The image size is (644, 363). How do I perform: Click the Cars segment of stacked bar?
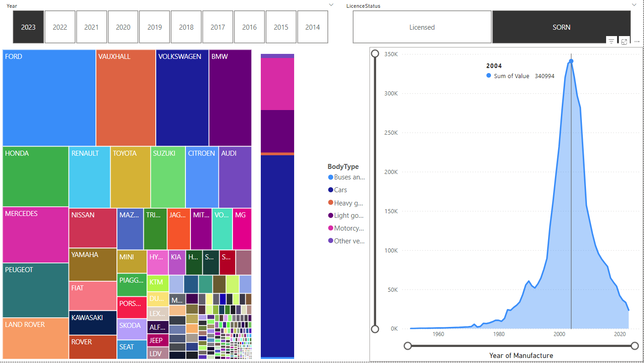[x=277, y=256]
